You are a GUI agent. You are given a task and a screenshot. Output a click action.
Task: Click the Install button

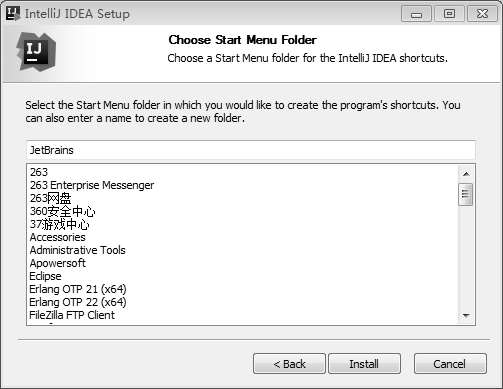point(364,364)
